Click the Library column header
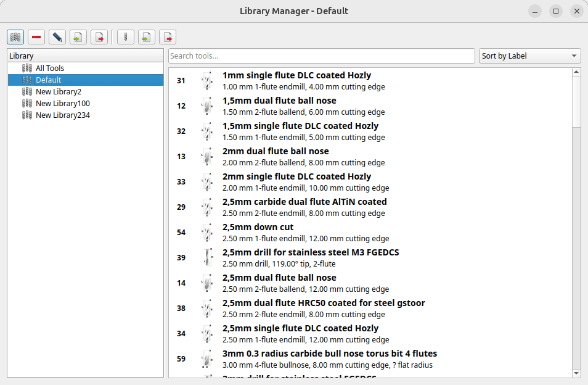This screenshot has width=588, height=385. coord(85,56)
